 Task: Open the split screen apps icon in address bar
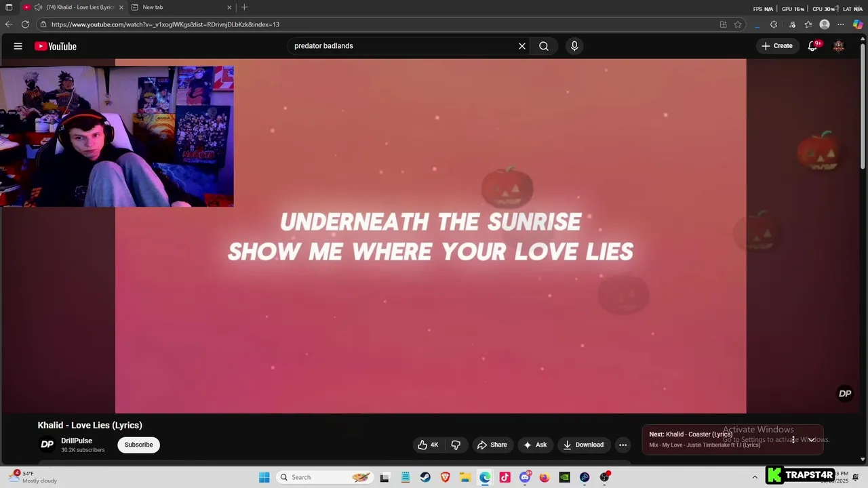pyautogui.click(x=724, y=24)
